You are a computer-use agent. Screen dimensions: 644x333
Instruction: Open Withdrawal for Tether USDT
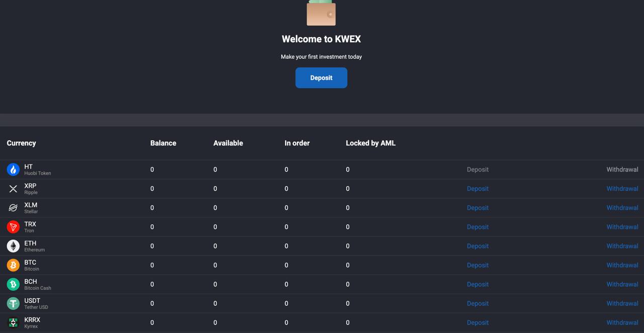point(622,303)
